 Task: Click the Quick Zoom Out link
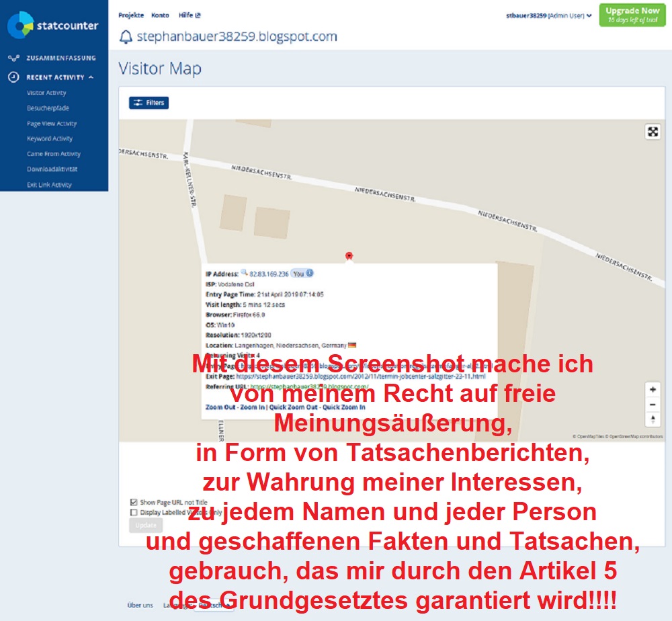pos(294,407)
